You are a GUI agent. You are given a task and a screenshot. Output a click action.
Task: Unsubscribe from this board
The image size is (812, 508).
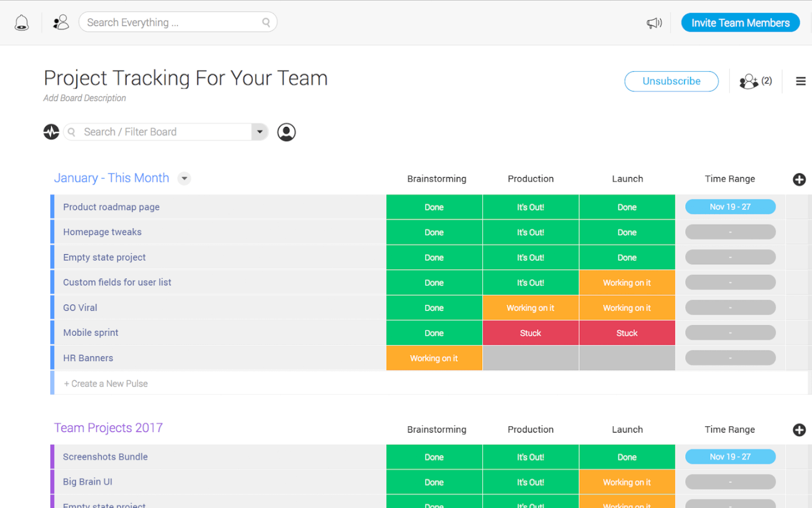click(x=671, y=81)
